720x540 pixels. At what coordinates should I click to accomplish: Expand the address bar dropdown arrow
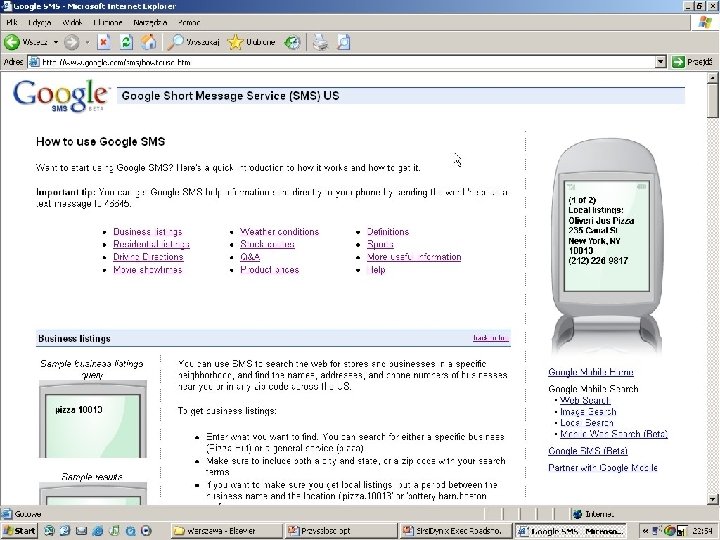(660, 62)
